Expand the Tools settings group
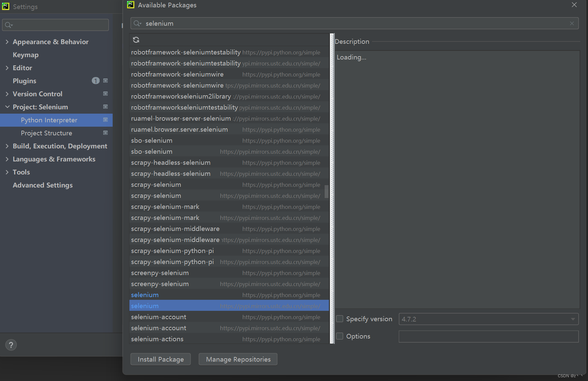Viewport: 588px width, 381px height. [x=7, y=172]
